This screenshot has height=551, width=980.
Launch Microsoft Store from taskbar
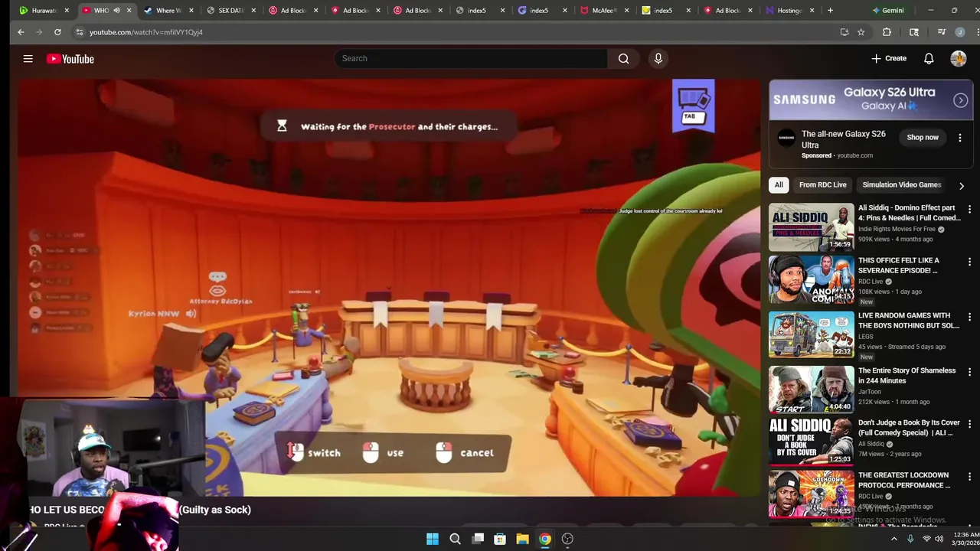[500, 539]
